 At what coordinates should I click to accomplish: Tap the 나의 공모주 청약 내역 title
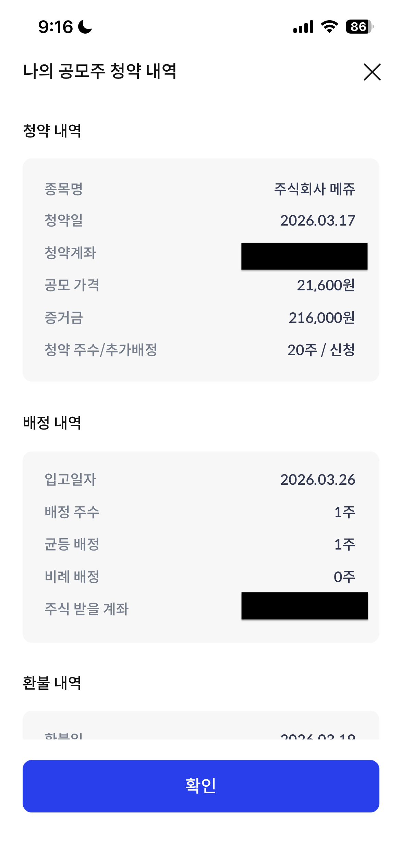100,71
